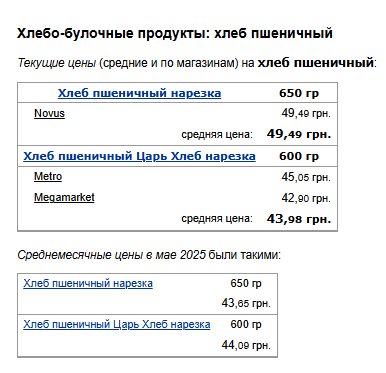Screen dimensions: 386x373
Task: Click the bold average price 43,98 грн.
Action: pyautogui.click(x=299, y=219)
